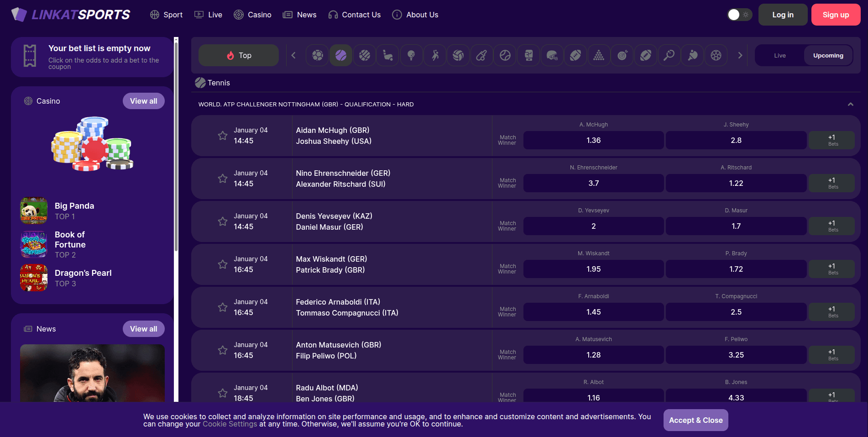Screen dimensions: 868x437
Task: Select the volleyball sport icon
Action: (x=458, y=55)
